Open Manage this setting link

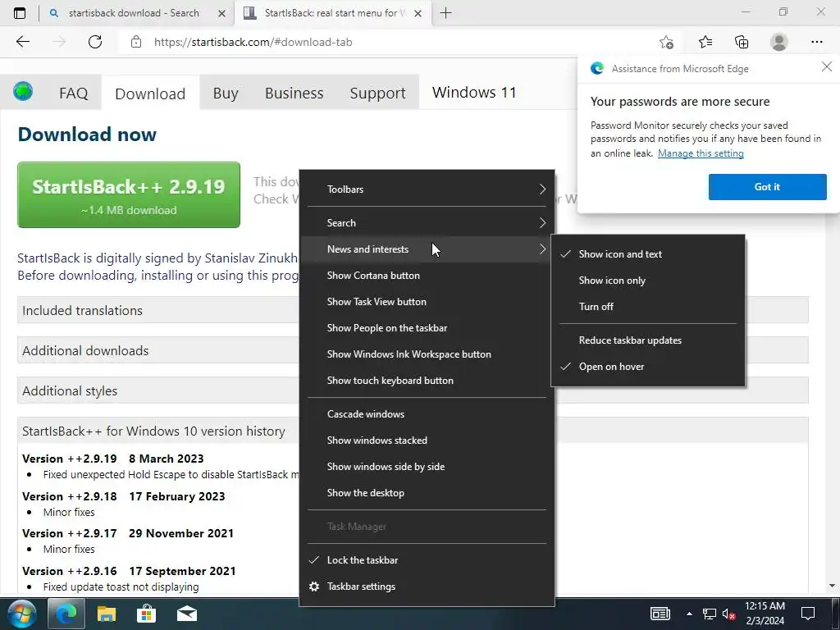(x=701, y=153)
